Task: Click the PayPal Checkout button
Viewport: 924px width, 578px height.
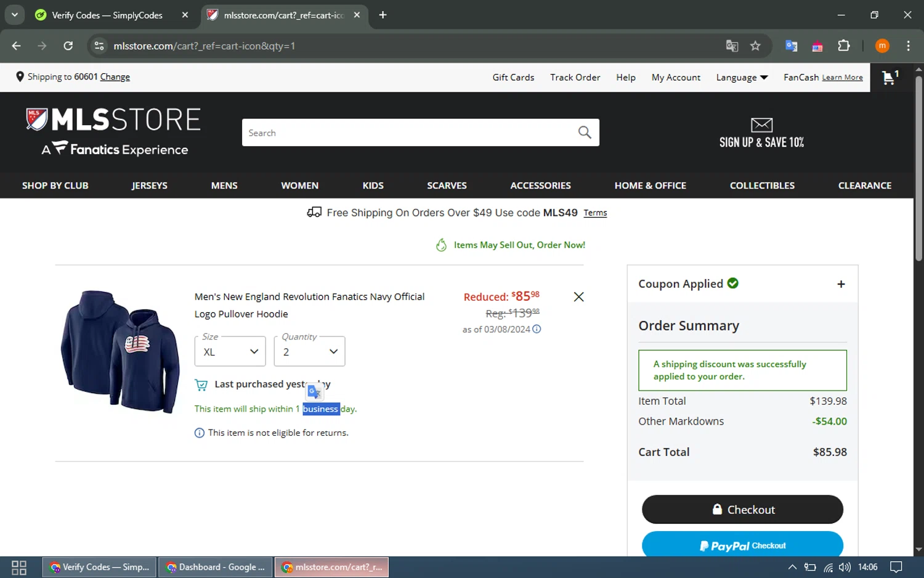Action: pyautogui.click(x=742, y=544)
